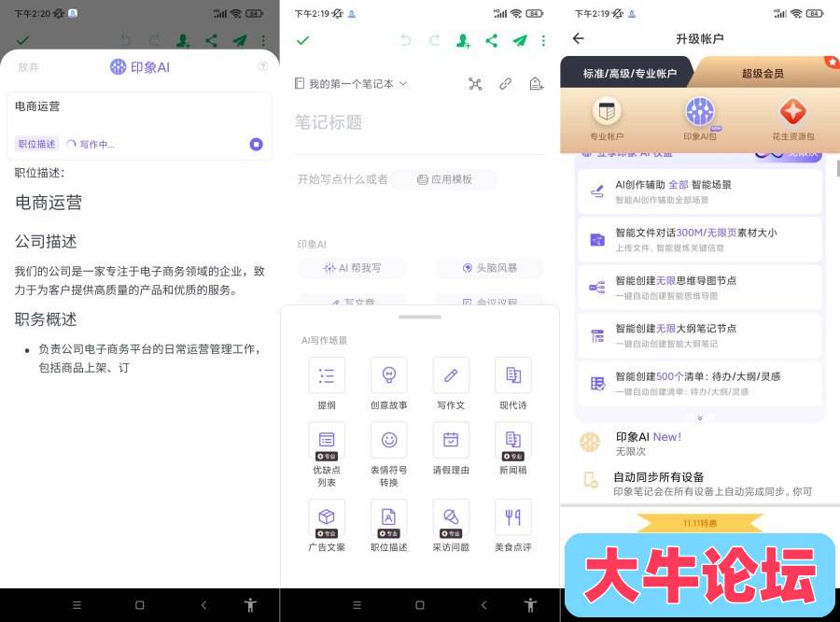Tap the recents menu button under the note editor
The image size is (840, 622).
point(357,605)
